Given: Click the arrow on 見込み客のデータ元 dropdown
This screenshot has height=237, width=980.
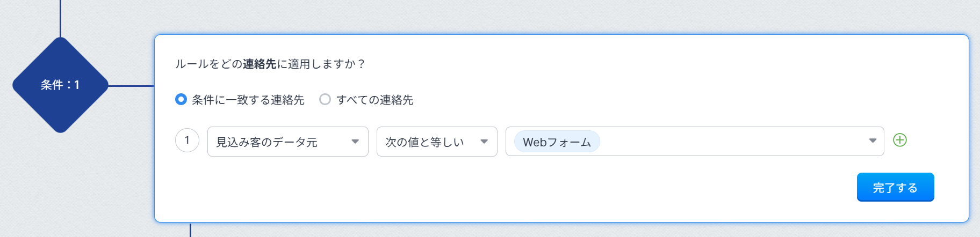Looking at the screenshot, I should pyautogui.click(x=355, y=142).
